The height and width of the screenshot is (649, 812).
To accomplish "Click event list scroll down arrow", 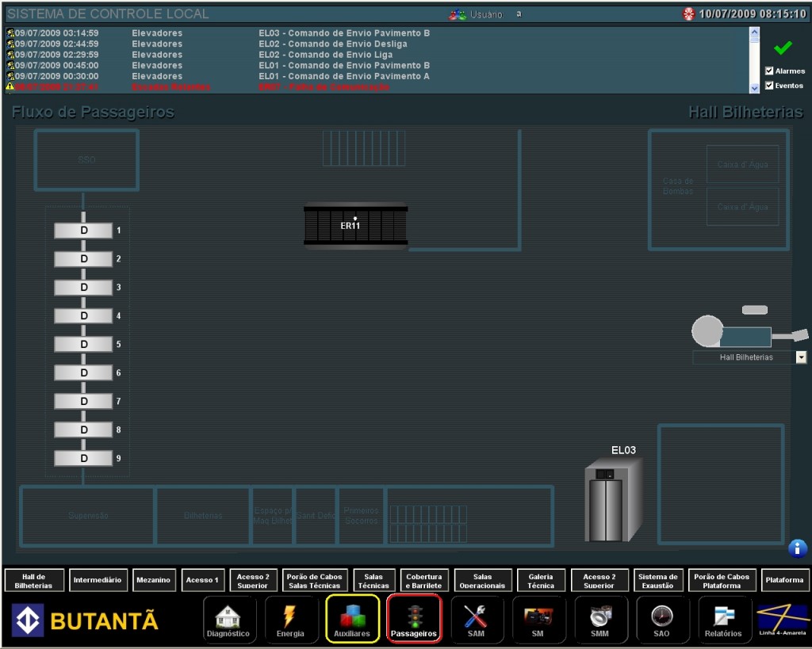I will point(754,89).
